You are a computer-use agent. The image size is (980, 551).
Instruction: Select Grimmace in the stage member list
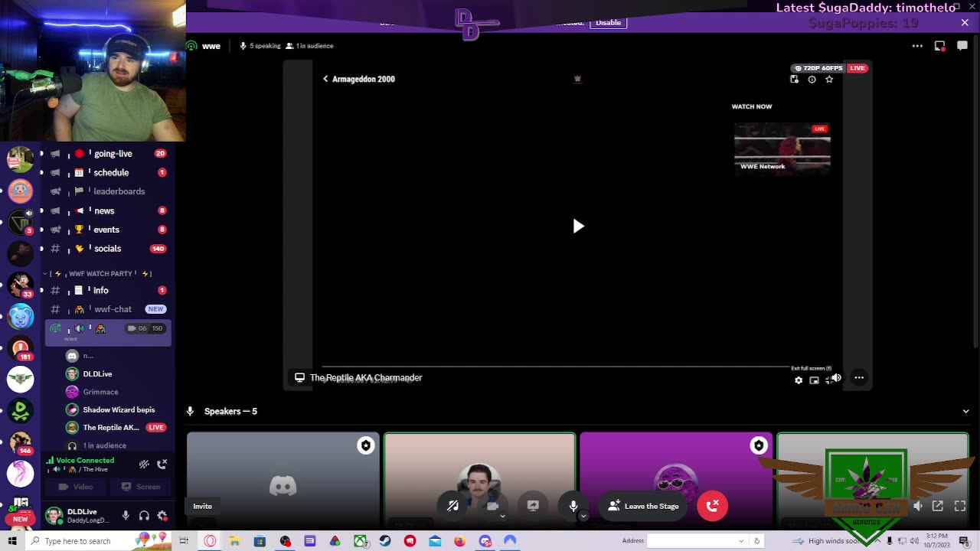(x=115, y=392)
